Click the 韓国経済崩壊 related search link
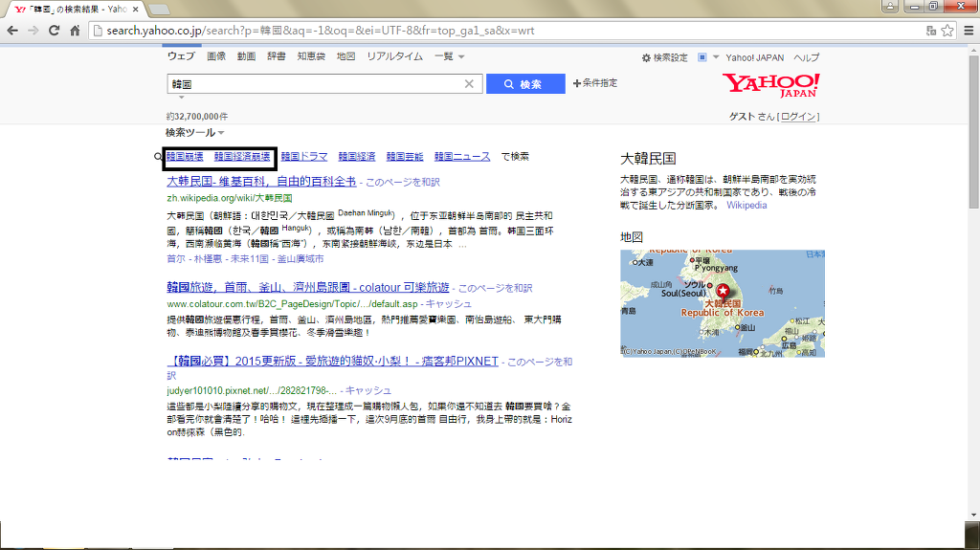The height and width of the screenshot is (550, 980). (x=242, y=156)
